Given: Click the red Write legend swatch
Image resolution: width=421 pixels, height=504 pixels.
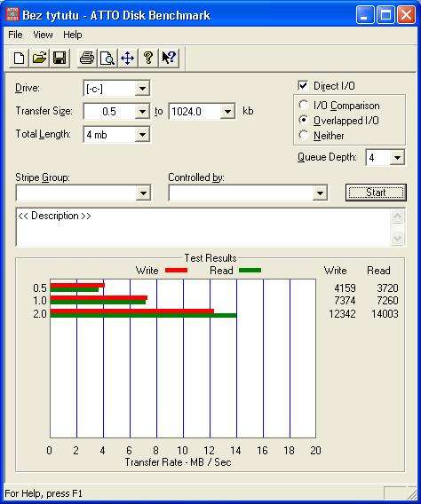Looking at the screenshot, I should [x=176, y=271].
